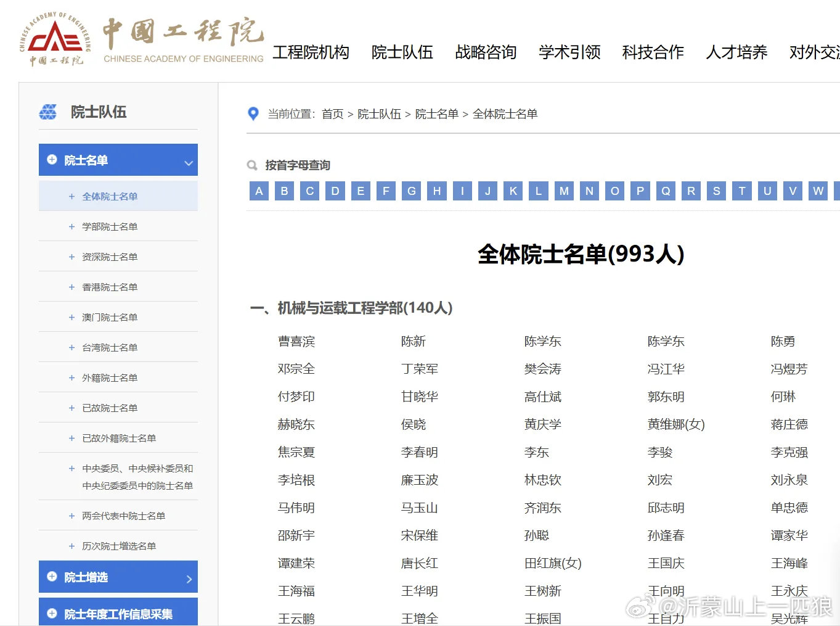Click 院士名单 in the breadcrumb trail
840x626 pixels.
tap(437, 114)
